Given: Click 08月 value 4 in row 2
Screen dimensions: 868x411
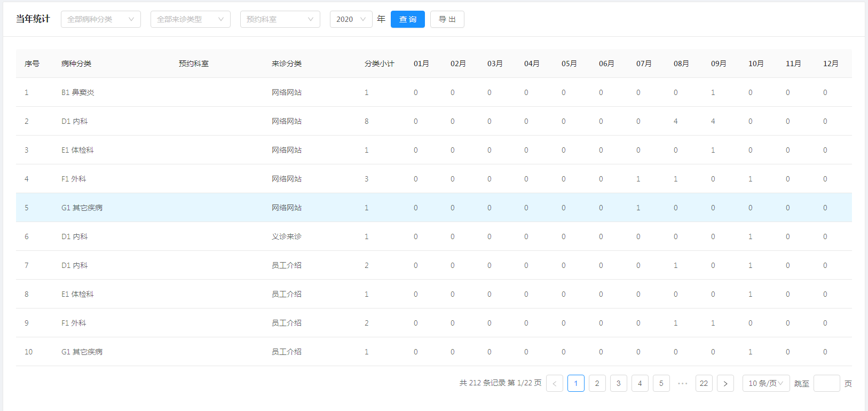Looking at the screenshot, I should click(x=676, y=121).
